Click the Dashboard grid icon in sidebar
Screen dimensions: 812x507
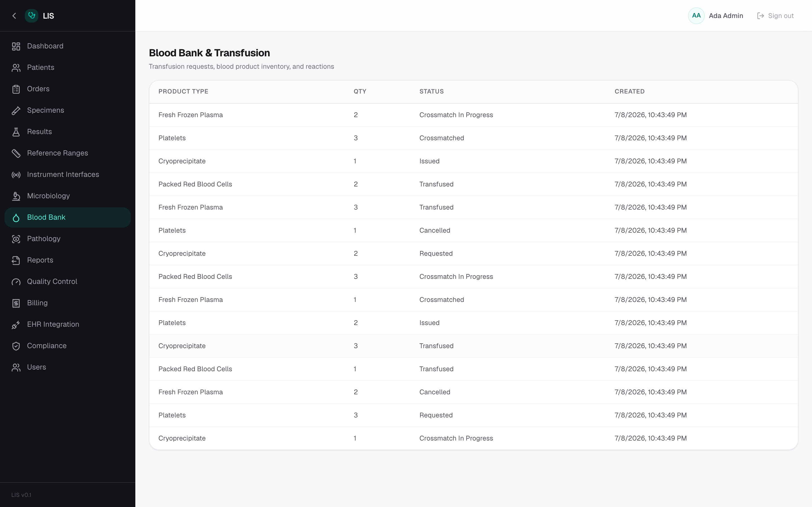coord(16,46)
